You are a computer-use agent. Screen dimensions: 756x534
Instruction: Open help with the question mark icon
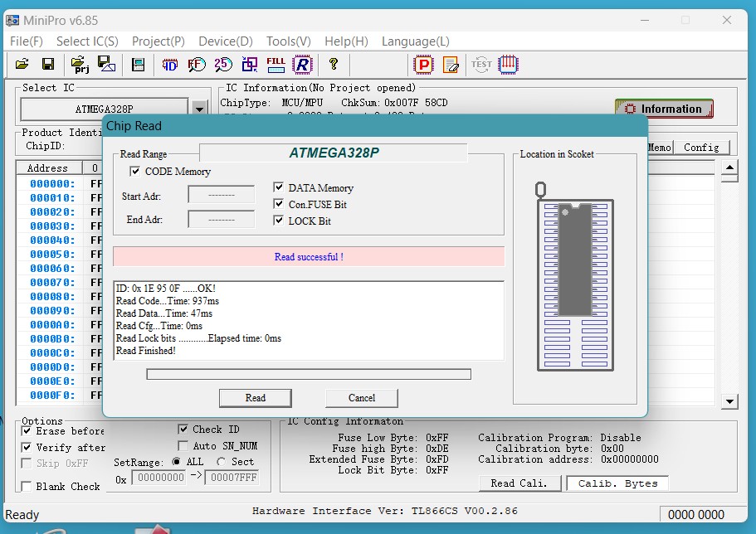[333, 64]
